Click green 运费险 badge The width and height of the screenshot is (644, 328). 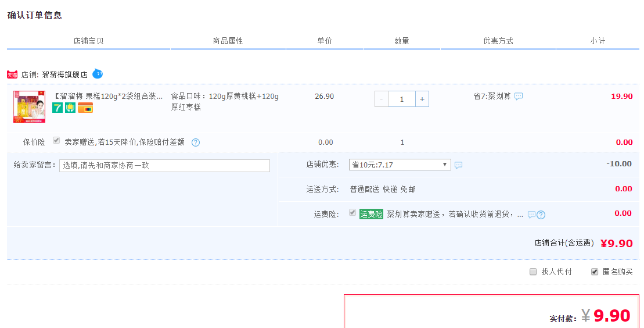[371, 214]
